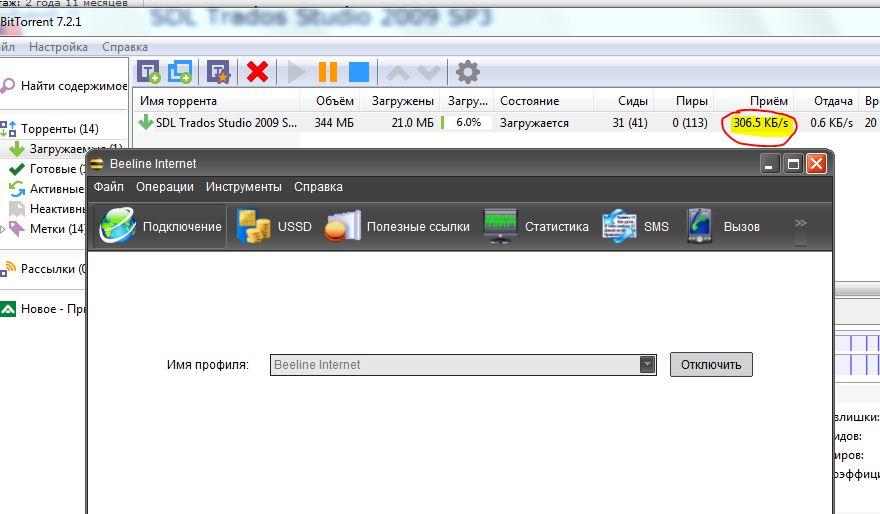Image resolution: width=880 pixels, height=514 pixels.
Task: Open the Имя профиля dropdown arrow
Action: 647,364
